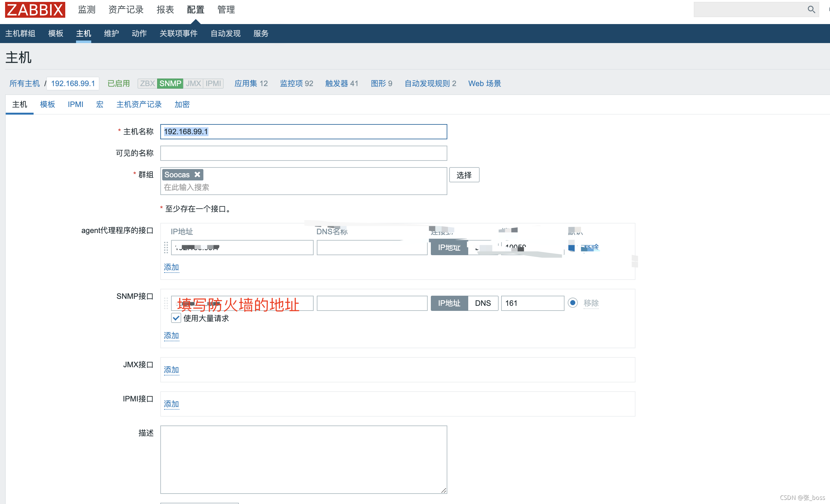
Task: Focus the SNMP DNS name field
Action: tap(372, 303)
